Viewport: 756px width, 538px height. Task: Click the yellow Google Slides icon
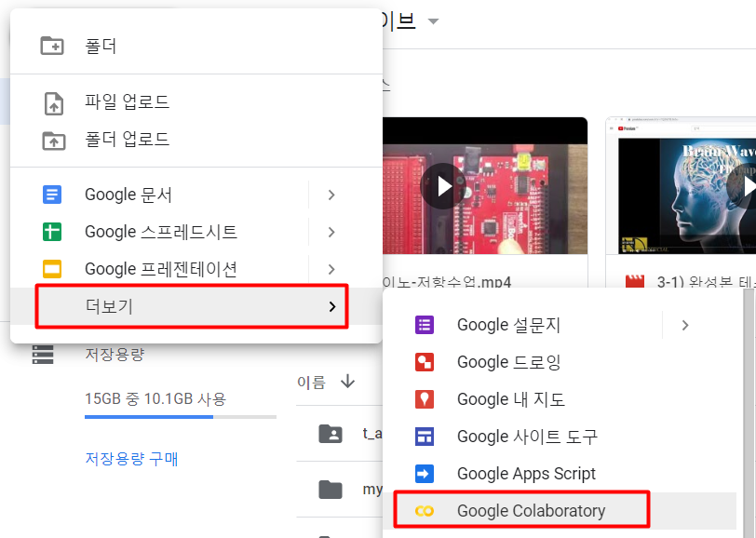pos(52,269)
